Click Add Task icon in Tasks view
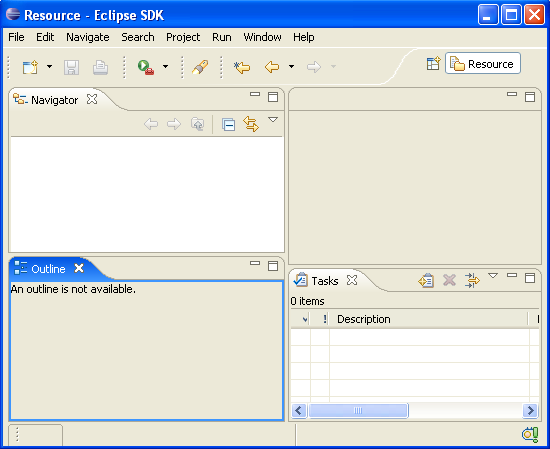 (426, 281)
